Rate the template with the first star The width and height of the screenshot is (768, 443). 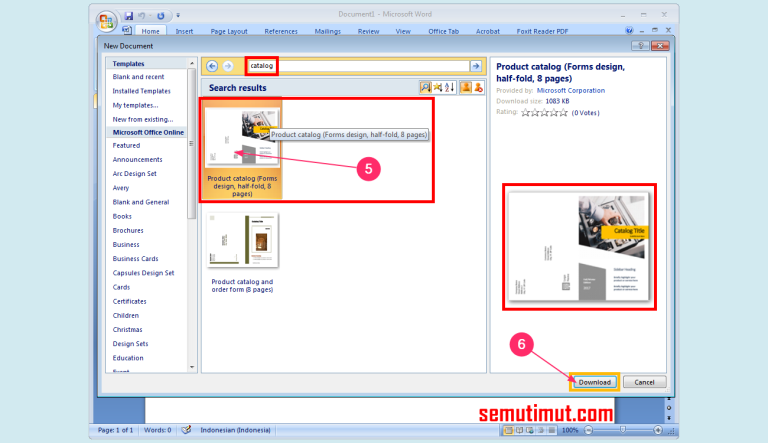tap(526, 113)
